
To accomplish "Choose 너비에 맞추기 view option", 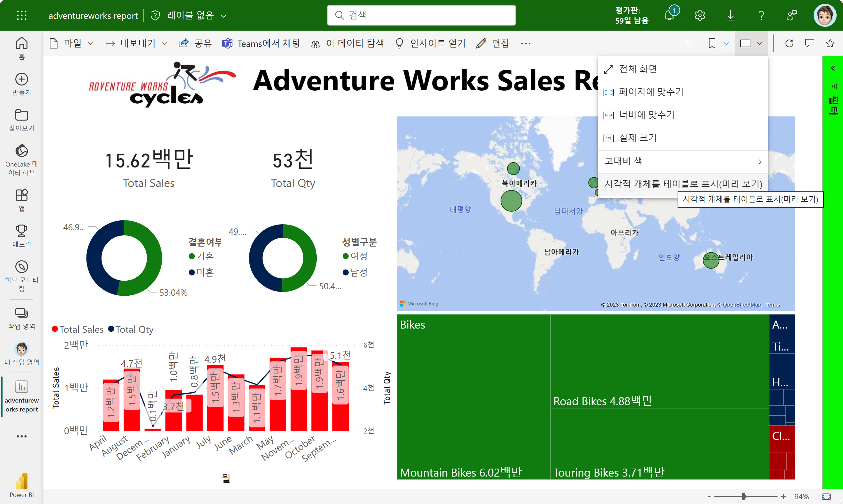I will pos(647,115).
